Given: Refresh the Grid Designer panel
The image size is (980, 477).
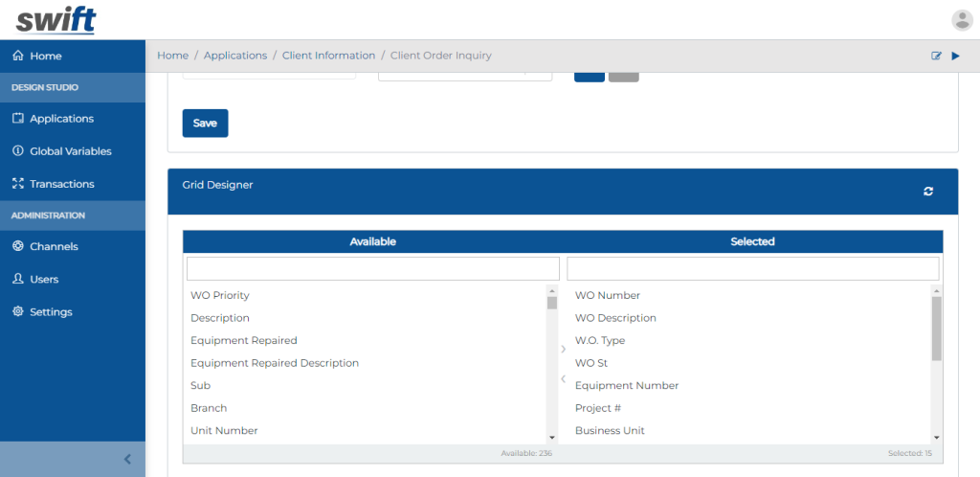Looking at the screenshot, I should click(x=927, y=192).
